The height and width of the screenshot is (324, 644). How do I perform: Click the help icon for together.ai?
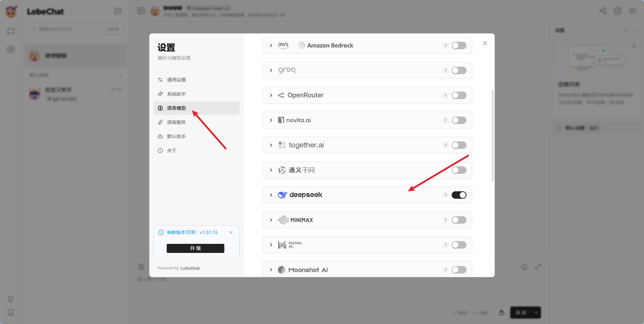point(445,145)
